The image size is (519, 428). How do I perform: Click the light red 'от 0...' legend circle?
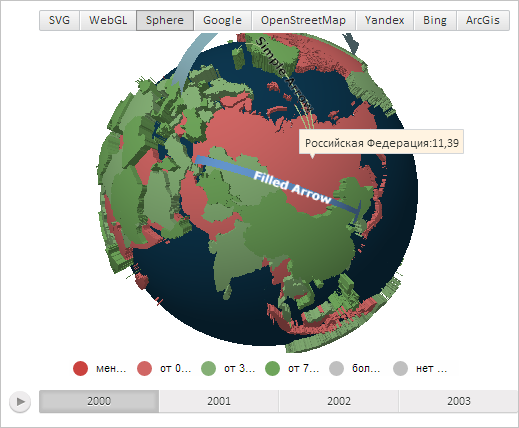coord(144,368)
